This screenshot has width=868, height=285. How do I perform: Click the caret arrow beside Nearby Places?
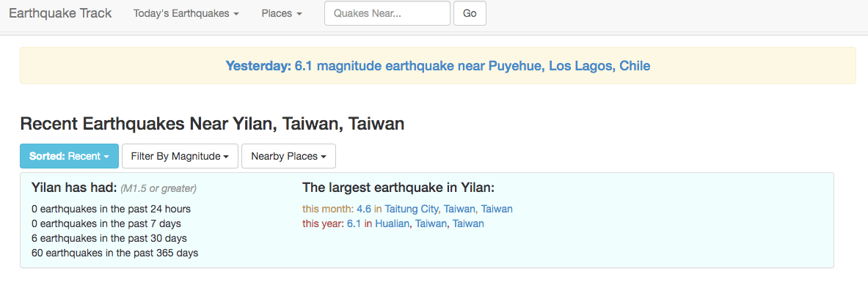(324, 157)
